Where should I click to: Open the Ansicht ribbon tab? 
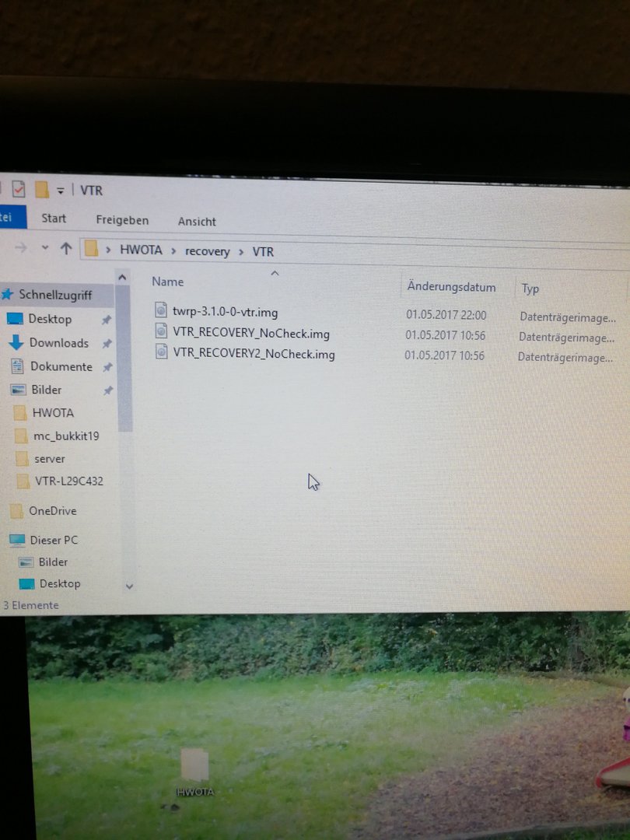tap(197, 221)
